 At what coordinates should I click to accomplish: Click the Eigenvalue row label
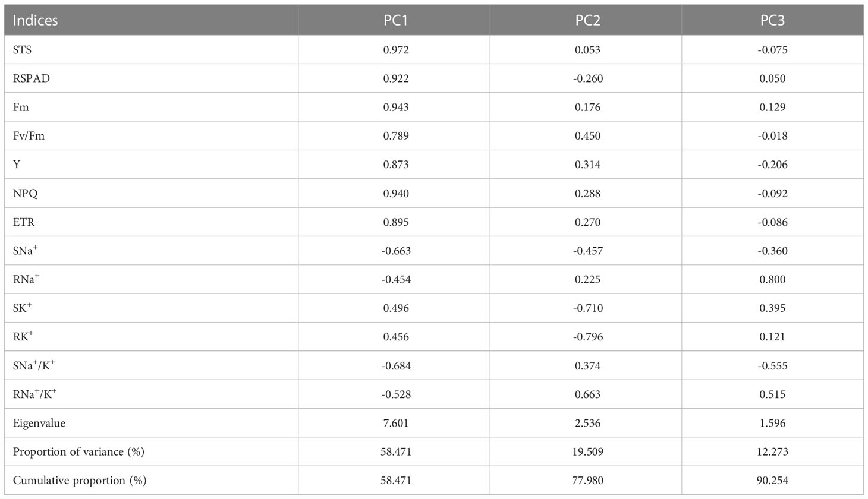coord(39,424)
